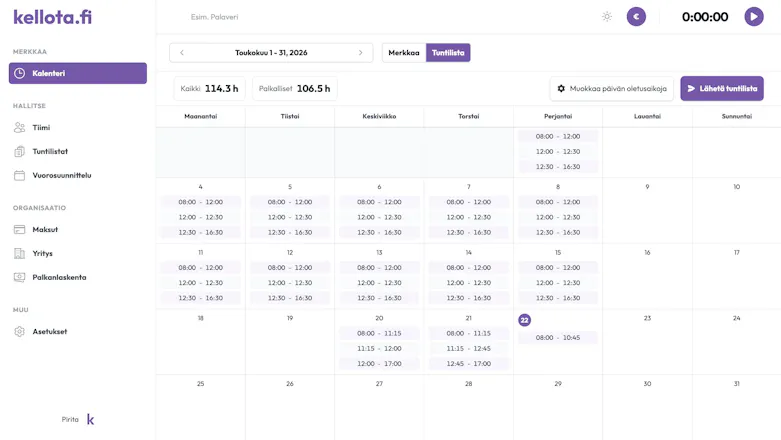781x440 pixels.
Task: Go to next month arrow
Action: (361, 52)
